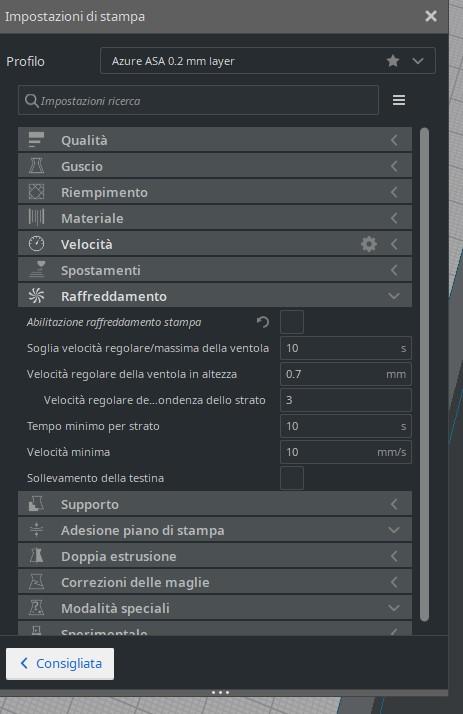The width and height of the screenshot is (463, 714).
Task: Open the hamburger settings visibility menu
Action: pos(399,100)
